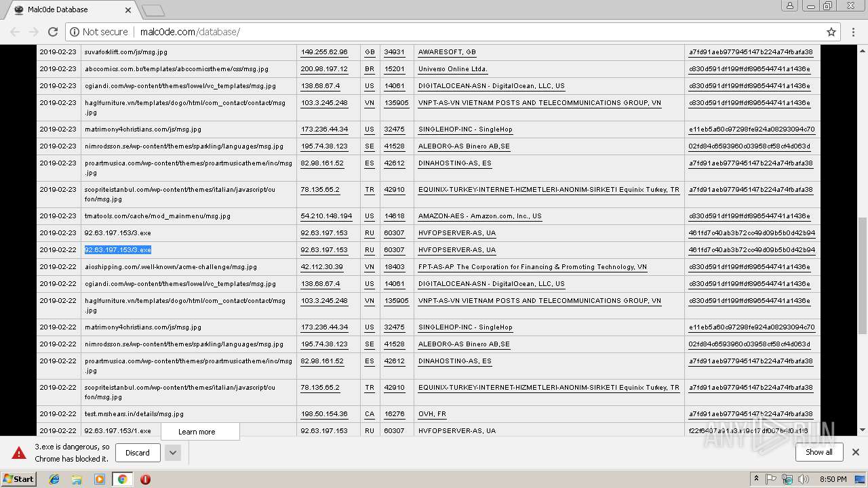Image resolution: width=868 pixels, height=488 pixels.
Task: Click AMAZON-AES - Amazon.com, Inc., US link
Action: pyautogui.click(x=480, y=216)
